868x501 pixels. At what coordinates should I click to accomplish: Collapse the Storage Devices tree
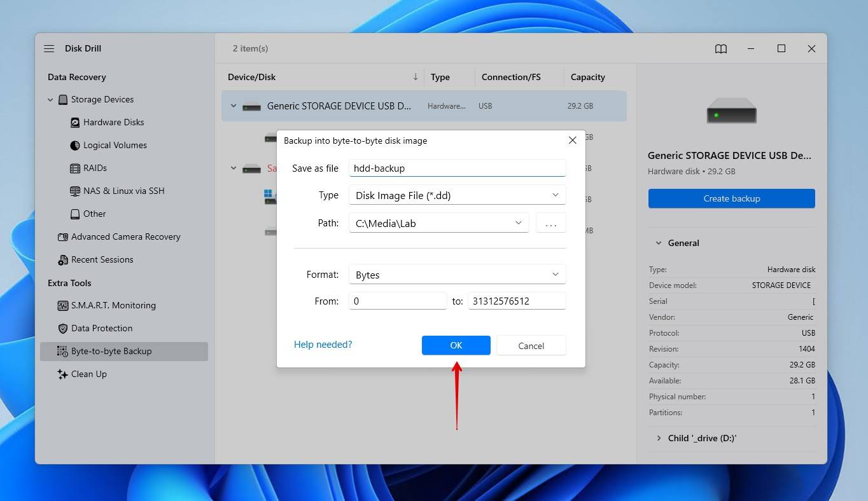[50, 100]
